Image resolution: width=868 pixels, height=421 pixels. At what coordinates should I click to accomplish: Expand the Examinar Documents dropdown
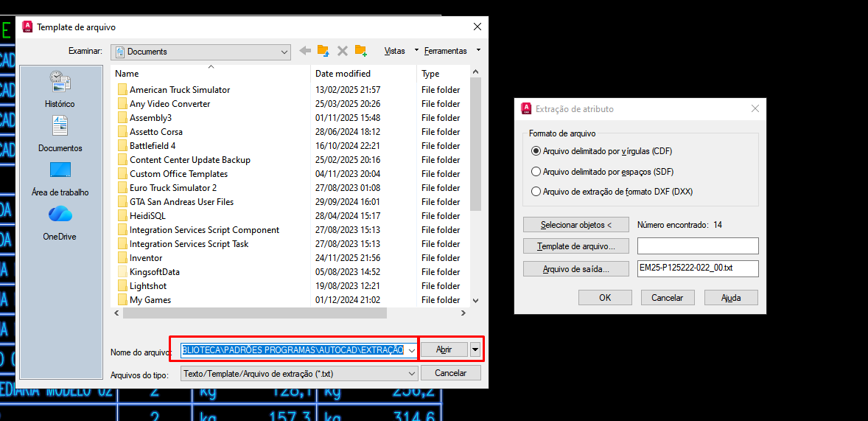284,52
